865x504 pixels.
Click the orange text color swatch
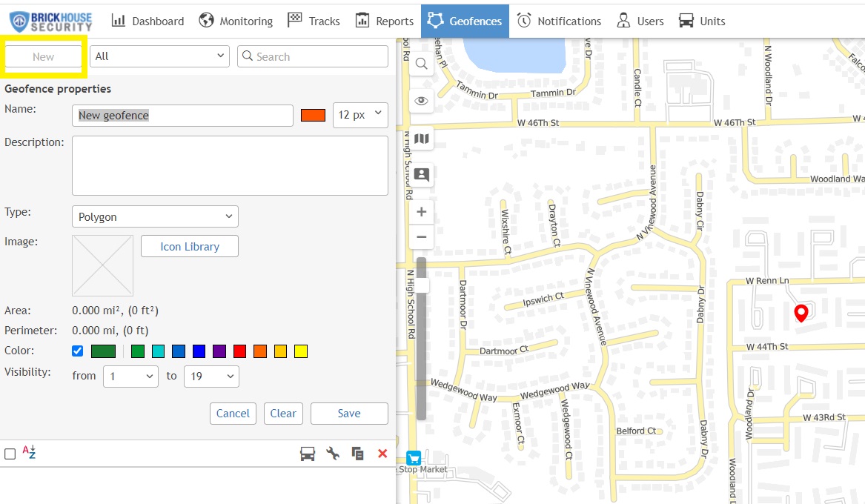click(313, 115)
